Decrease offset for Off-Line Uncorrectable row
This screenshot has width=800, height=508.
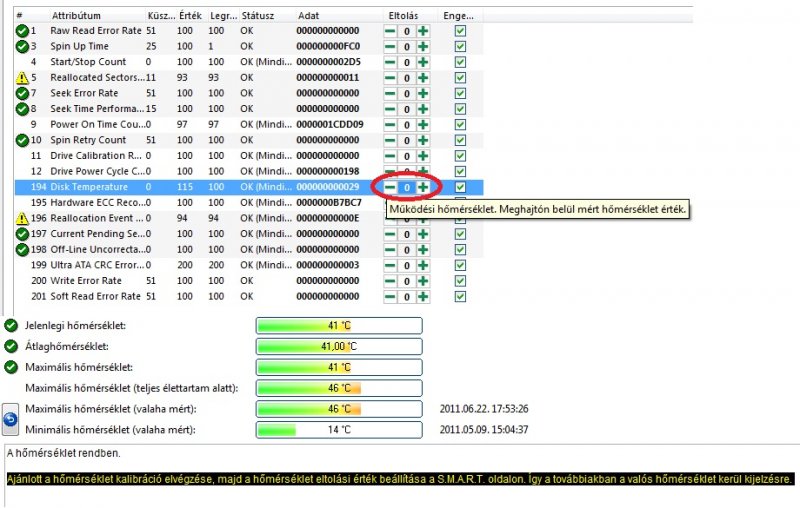(x=390, y=250)
